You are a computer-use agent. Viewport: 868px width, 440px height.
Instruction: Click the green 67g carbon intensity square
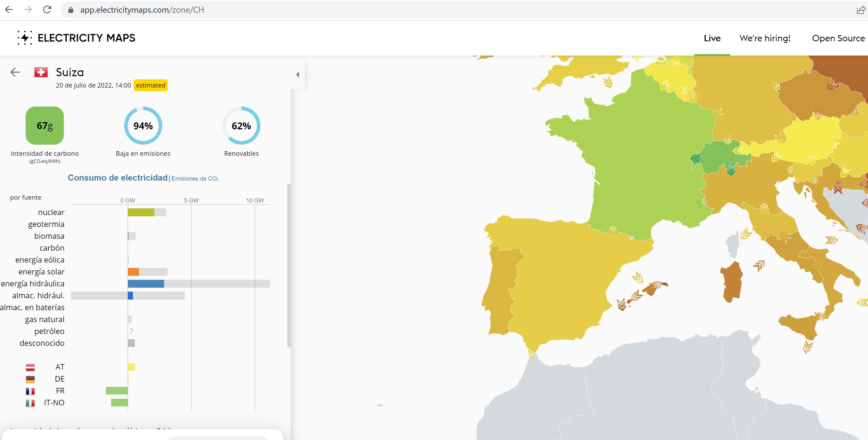pyautogui.click(x=45, y=126)
